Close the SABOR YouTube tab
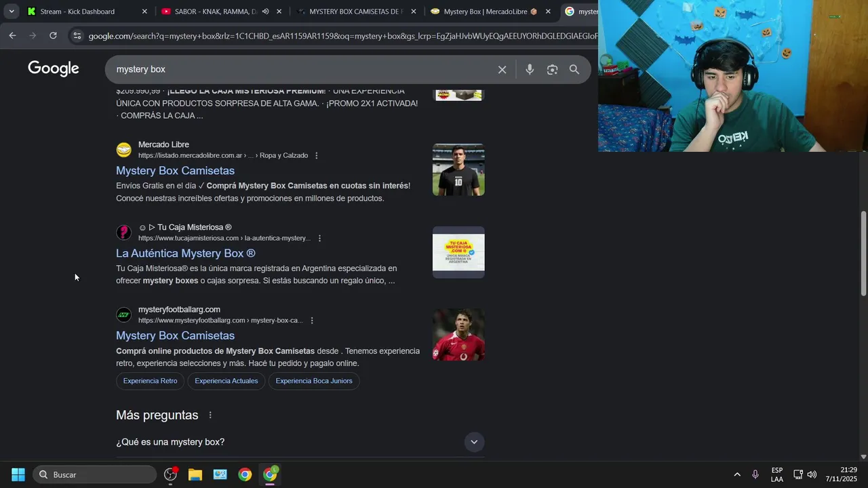 coord(279,12)
